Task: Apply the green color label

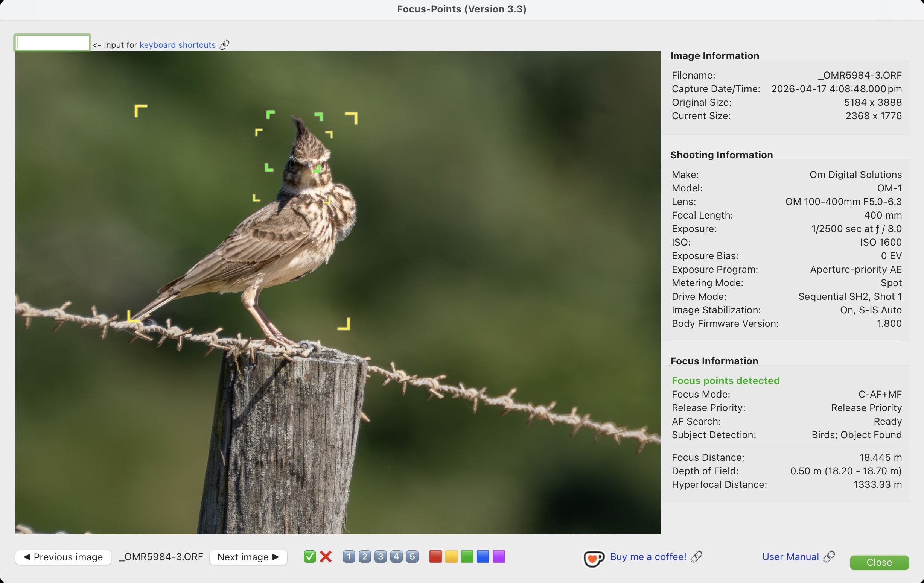Action: (467, 557)
